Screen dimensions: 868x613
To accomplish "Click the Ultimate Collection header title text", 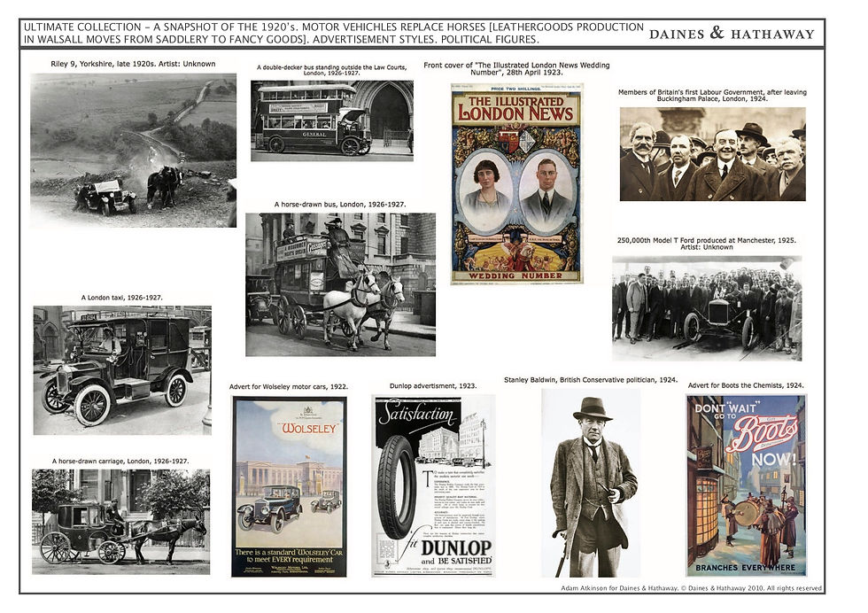I will (x=334, y=34).
